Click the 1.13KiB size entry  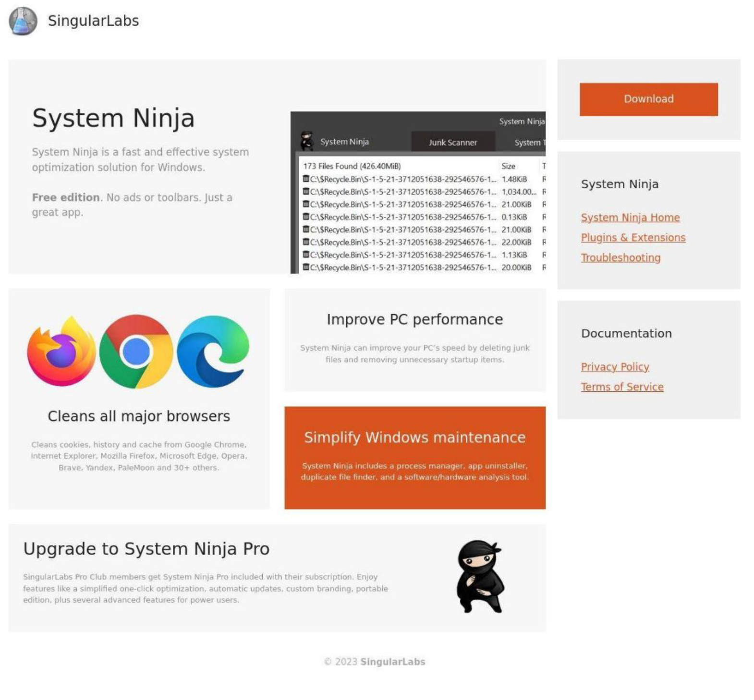pyautogui.click(x=514, y=255)
